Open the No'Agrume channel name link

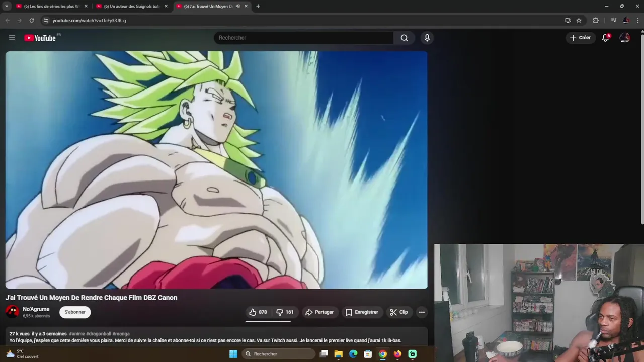(x=36, y=309)
